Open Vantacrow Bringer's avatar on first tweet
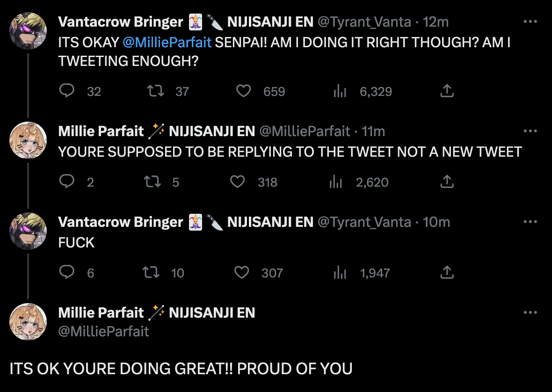 tap(28, 31)
